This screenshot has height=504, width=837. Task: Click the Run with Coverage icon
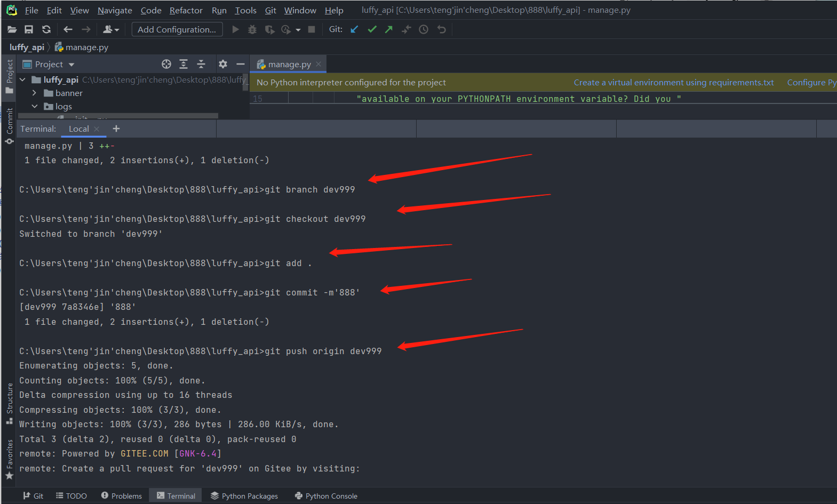click(270, 29)
